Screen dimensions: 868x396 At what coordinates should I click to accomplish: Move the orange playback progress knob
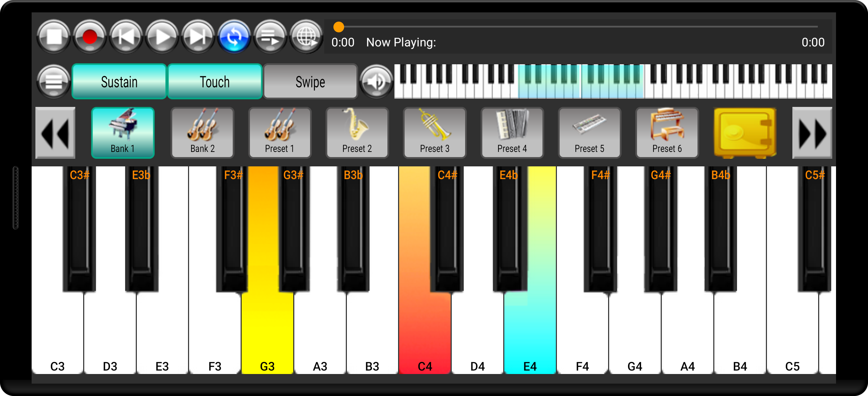(x=339, y=27)
